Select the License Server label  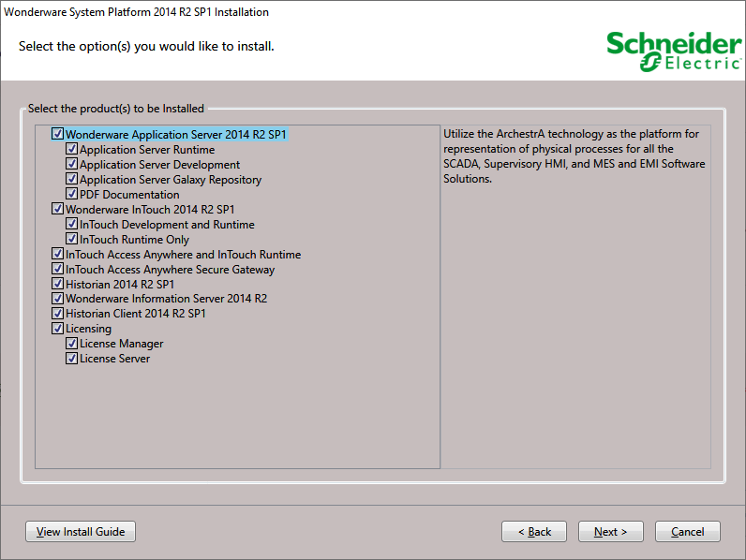click(x=114, y=359)
